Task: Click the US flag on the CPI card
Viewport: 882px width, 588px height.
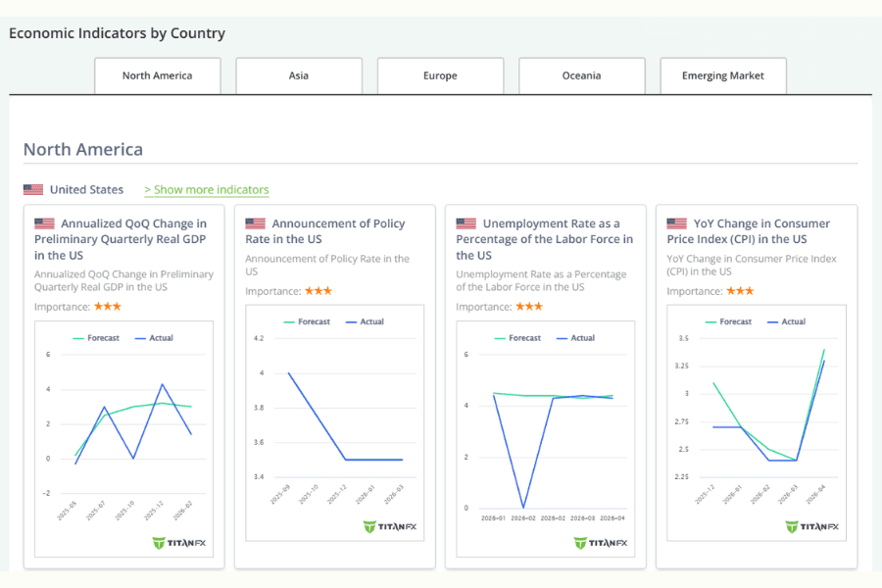Action: tap(675, 222)
